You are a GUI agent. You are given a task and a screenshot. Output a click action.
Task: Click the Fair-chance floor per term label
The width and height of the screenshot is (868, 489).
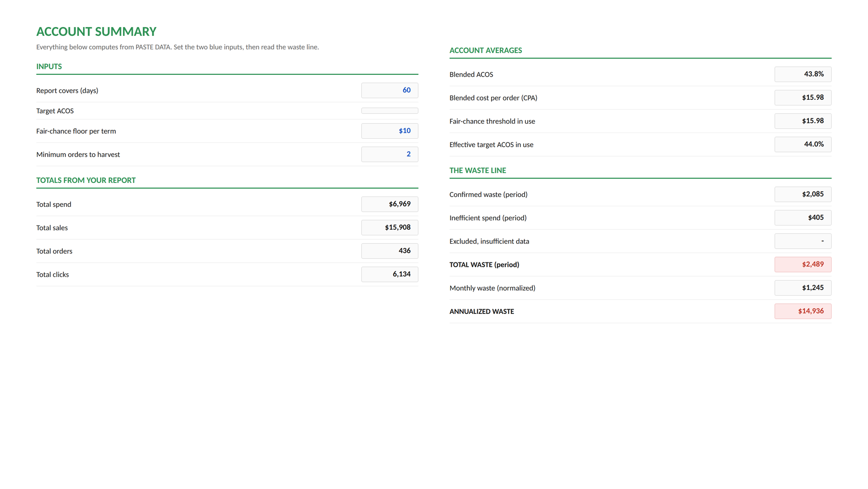tap(76, 131)
